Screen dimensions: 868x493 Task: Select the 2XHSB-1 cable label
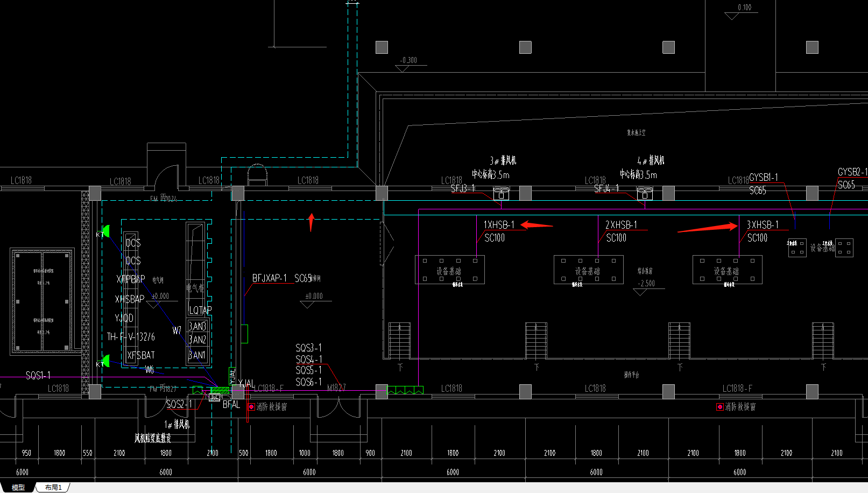(x=621, y=225)
